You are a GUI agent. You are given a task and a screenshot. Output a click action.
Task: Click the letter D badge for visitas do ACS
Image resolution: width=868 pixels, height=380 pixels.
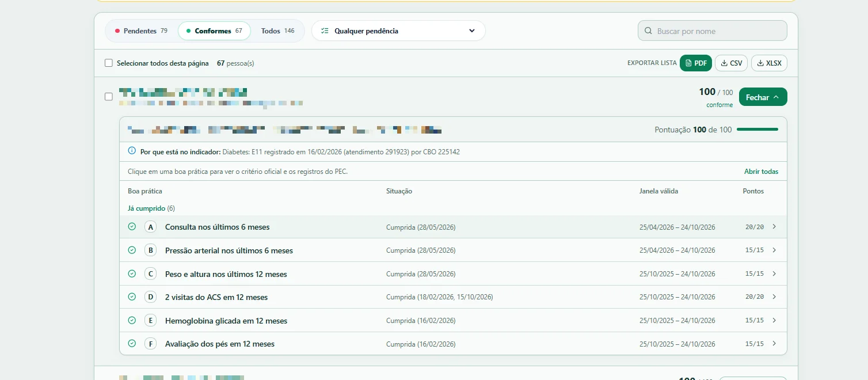(x=150, y=297)
